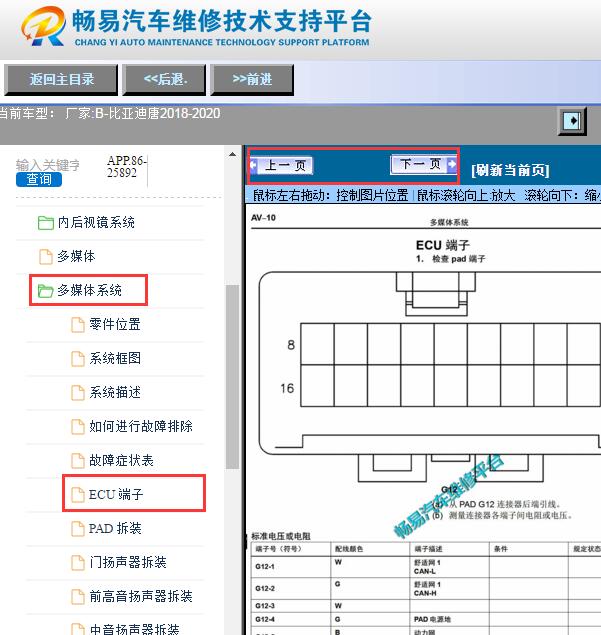Open the 内后视镜系统 folder
Viewport: 601px width, 635px height.
(x=96, y=222)
